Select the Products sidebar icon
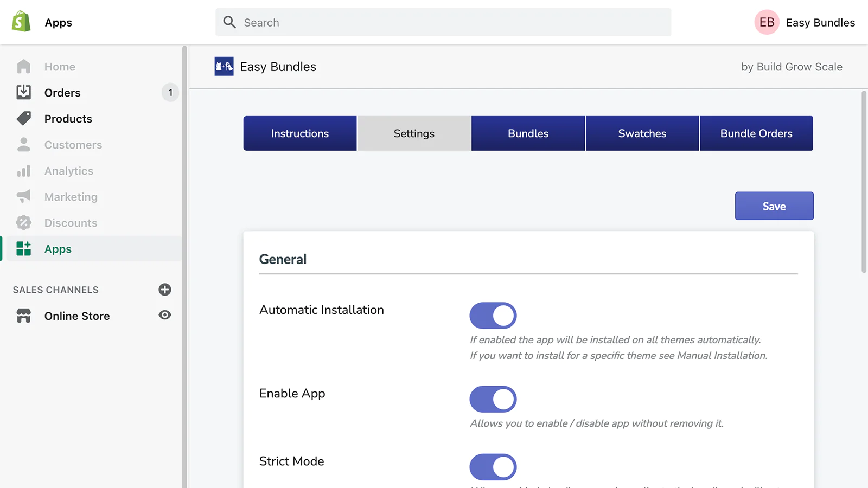 23,118
